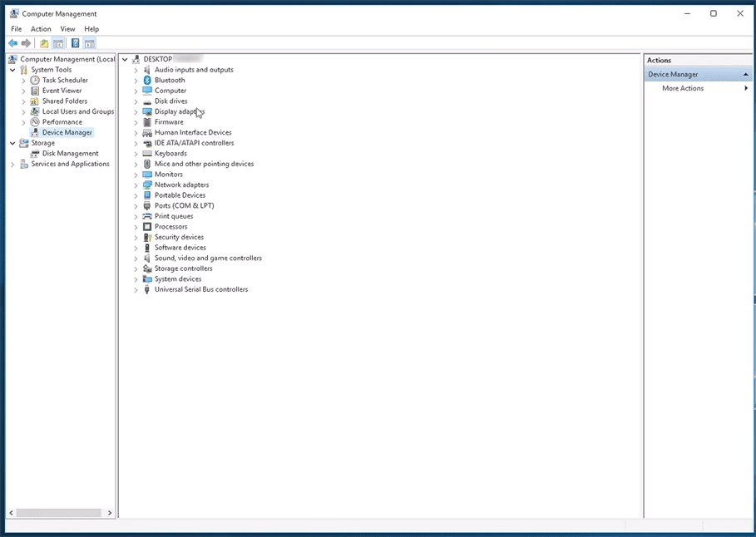
Task: Select the Software devices row
Action: pos(180,248)
